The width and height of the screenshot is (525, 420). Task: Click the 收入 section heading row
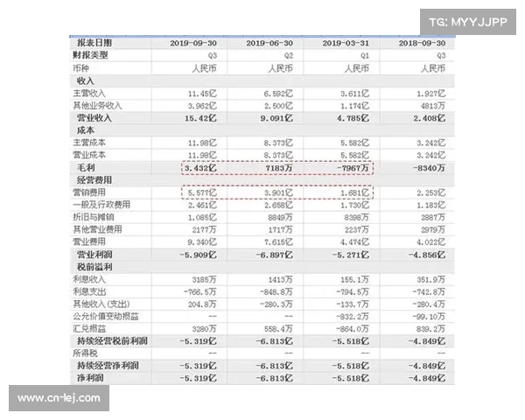(x=86, y=80)
